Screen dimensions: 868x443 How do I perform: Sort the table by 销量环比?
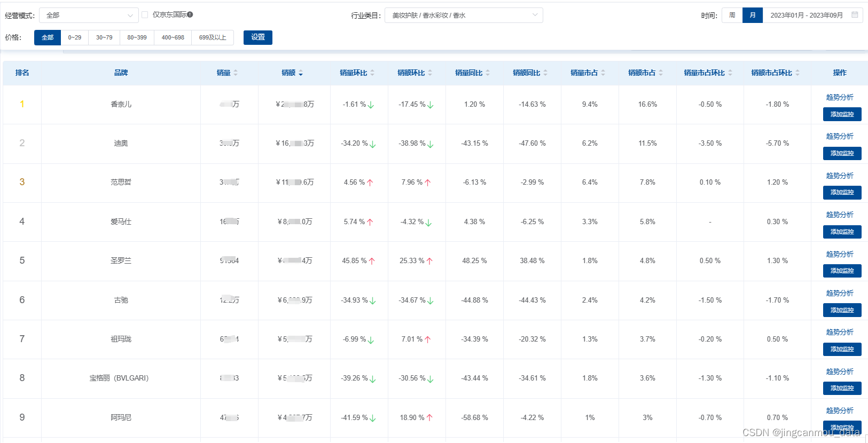click(372, 73)
